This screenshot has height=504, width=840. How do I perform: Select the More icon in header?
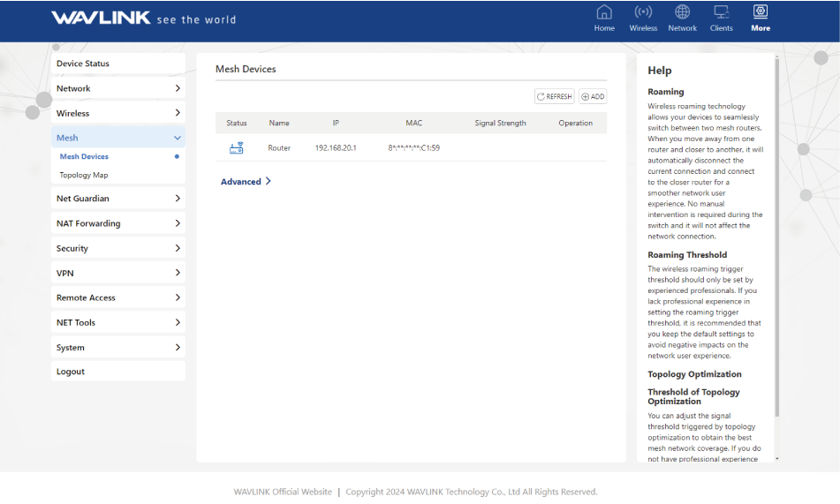click(x=760, y=12)
